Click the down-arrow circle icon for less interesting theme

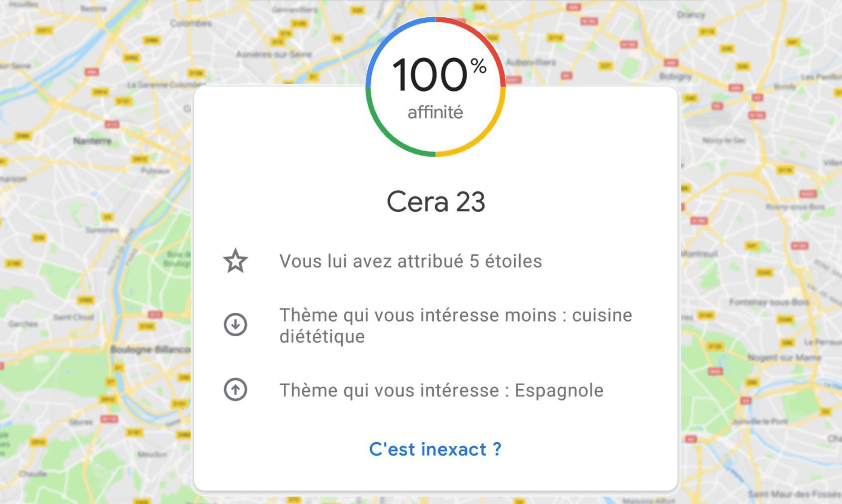[235, 324]
